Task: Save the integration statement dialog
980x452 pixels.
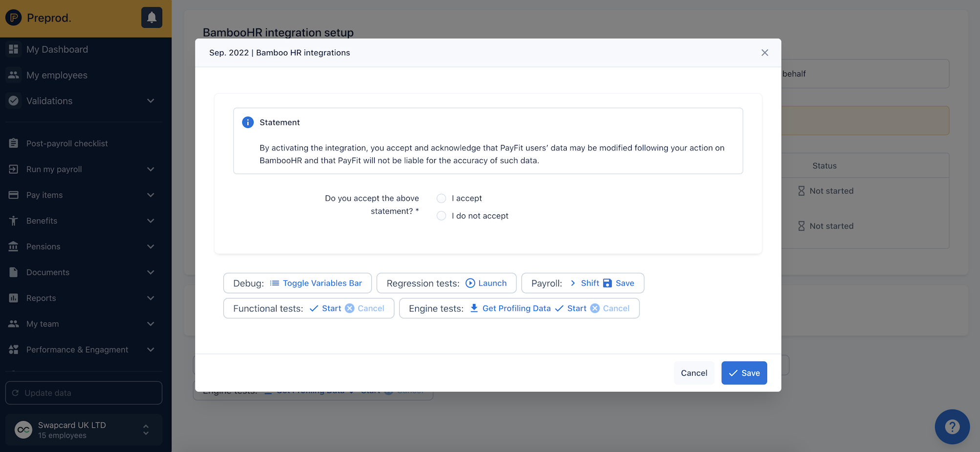Action: (744, 373)
